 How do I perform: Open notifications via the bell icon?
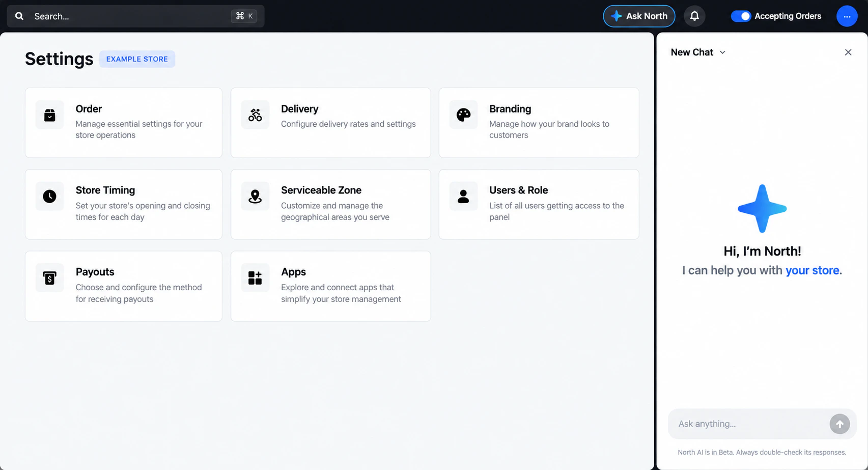694,16
